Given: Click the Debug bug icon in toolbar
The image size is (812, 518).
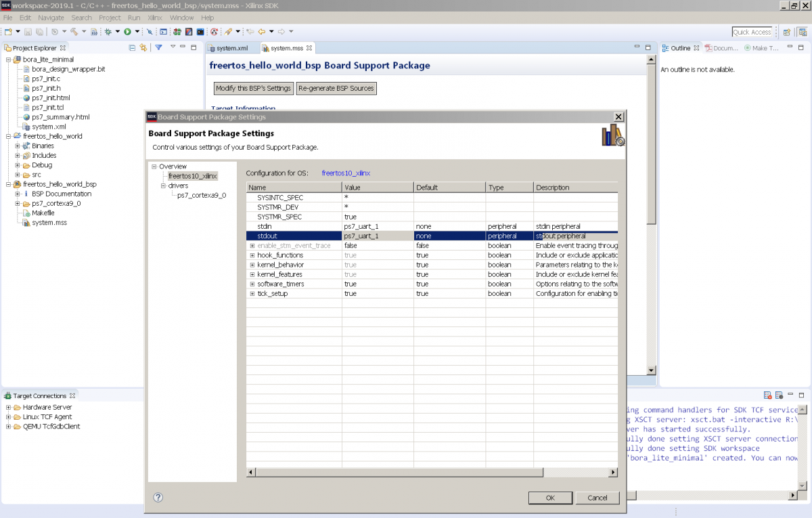Looking at the screenshot, I should click(x=108, y=32).
